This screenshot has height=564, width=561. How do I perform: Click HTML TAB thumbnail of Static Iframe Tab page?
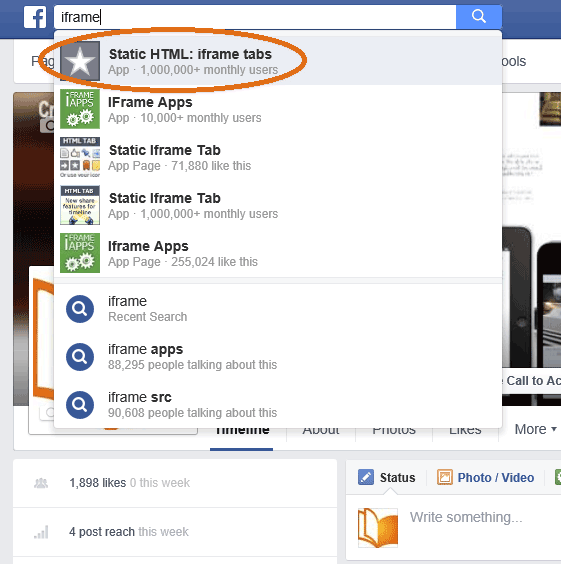(x=80, y=157)
